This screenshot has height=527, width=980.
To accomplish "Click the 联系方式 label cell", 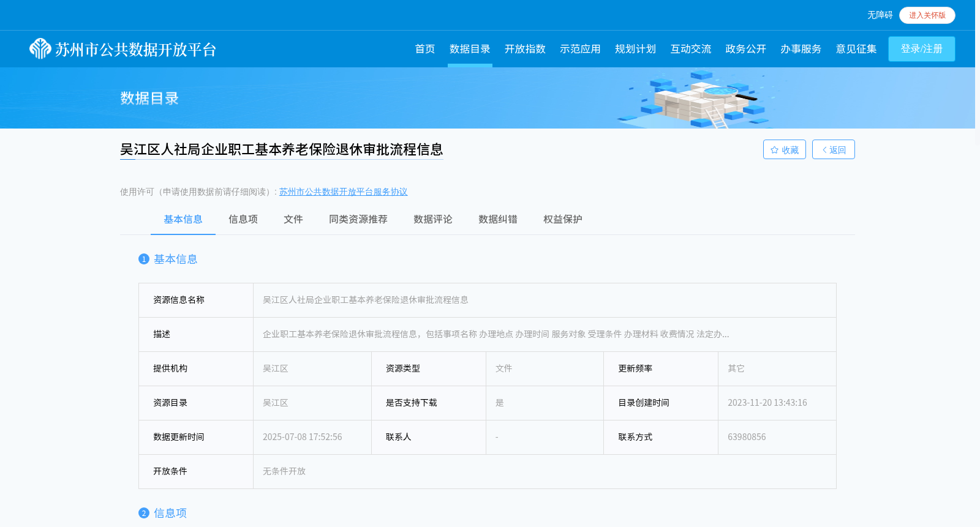I will pos(661,437).
